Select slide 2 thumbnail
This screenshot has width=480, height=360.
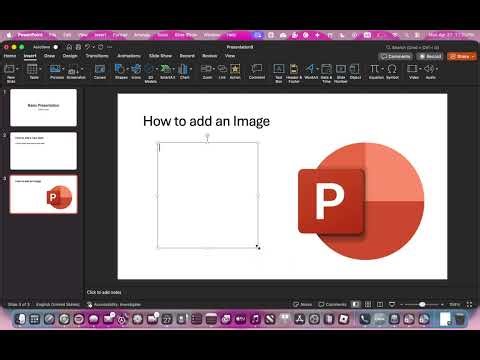click(43, 151)
